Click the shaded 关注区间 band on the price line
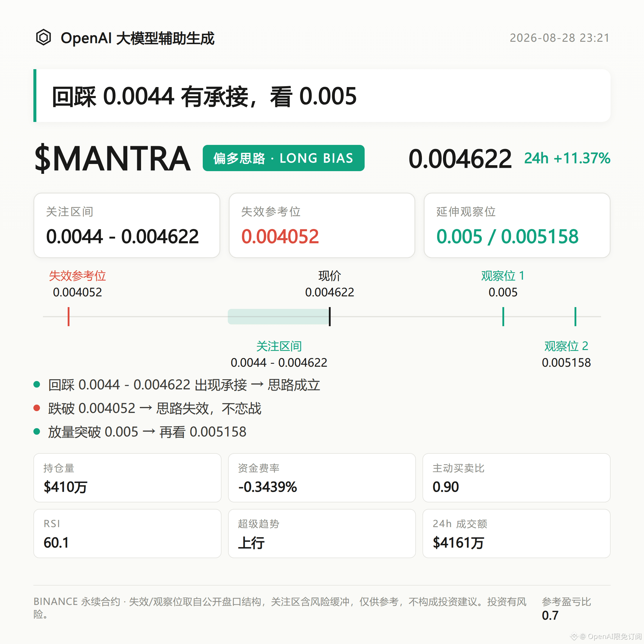644x644 pixels. 278,316
